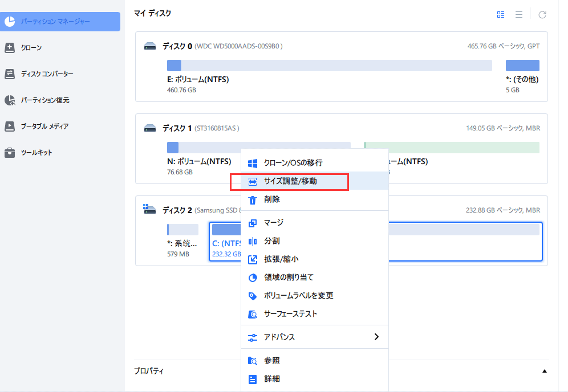Image resolution: width=568 pixels, height=392 pixels.
Task: Open Bootable Media in the sidebar
Action: point(44,126)
